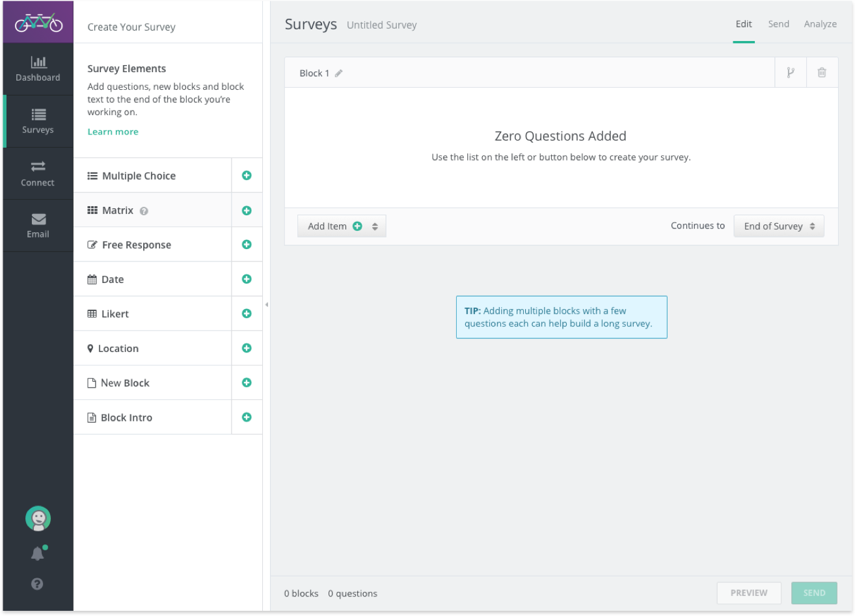Select the Free Response element
Viewport: 855px width, 616px height.
coord(153,245)
